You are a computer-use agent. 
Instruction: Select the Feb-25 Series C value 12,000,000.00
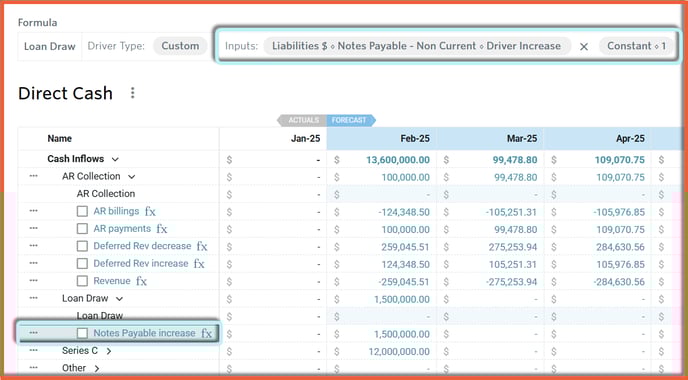(399, 351)
